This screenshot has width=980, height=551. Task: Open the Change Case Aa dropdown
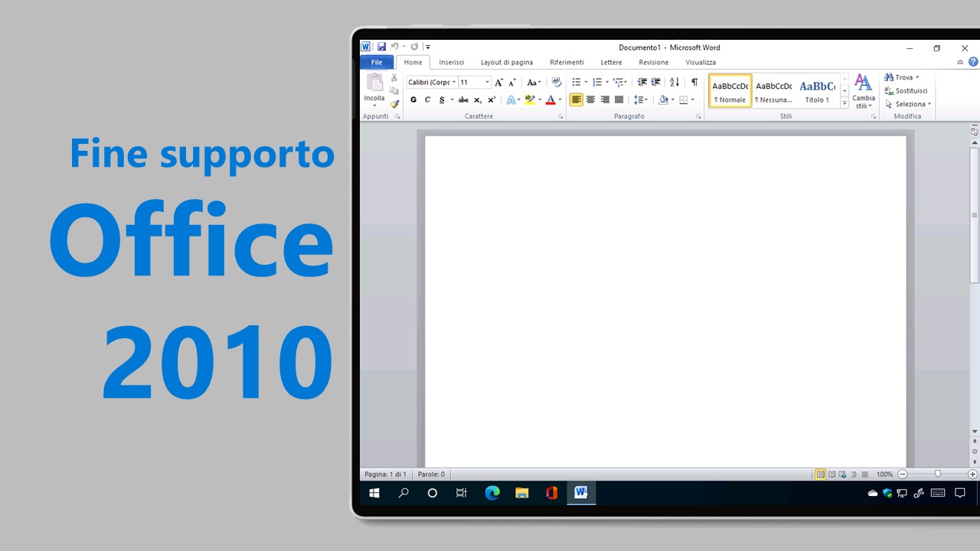534,82
